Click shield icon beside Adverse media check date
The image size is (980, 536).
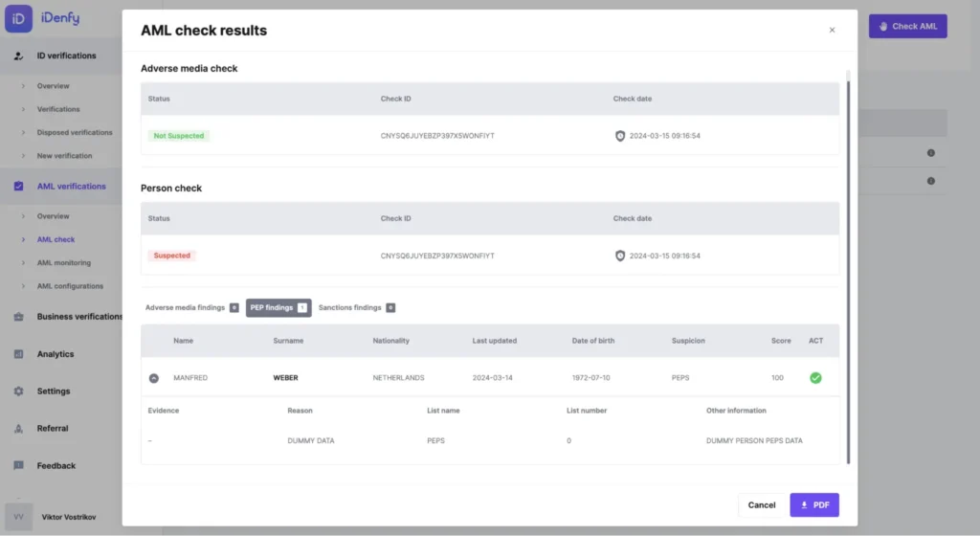click(620, 136)
